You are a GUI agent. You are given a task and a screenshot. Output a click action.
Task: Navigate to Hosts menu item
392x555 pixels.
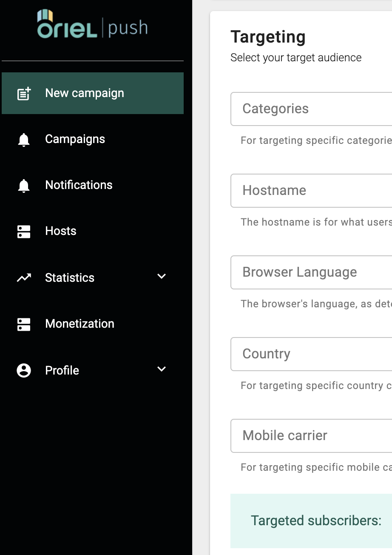pos(61,231)
